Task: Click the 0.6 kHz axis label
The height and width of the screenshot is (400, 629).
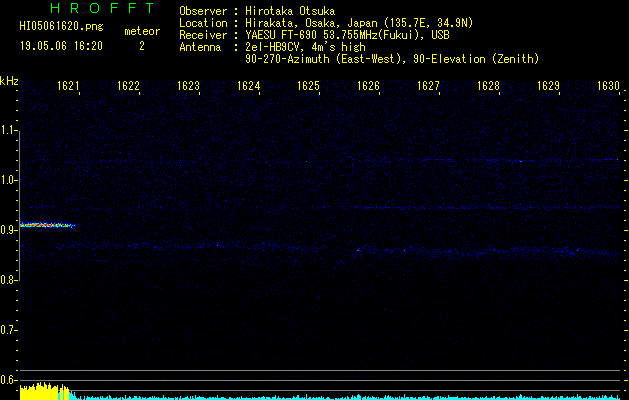Action: pos(8,380)
